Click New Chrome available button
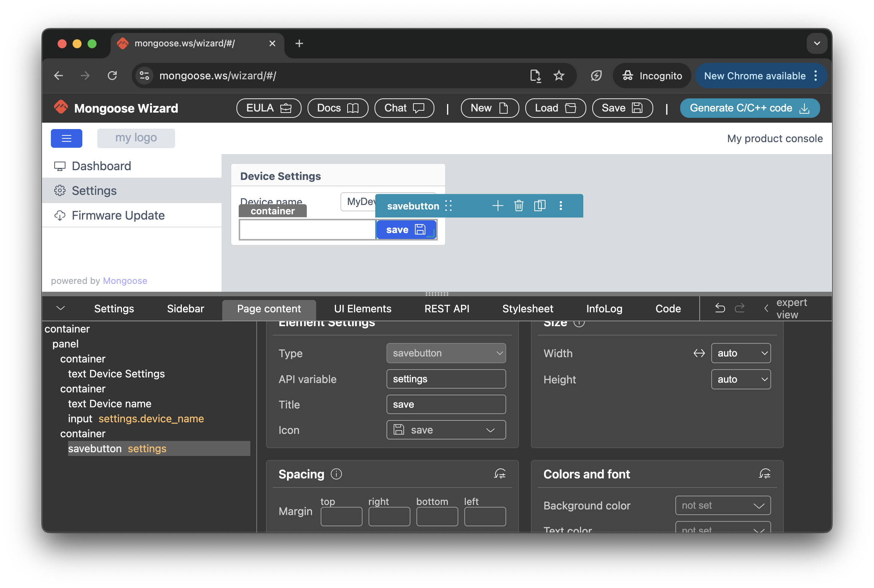Image resolution: width=874 pixels, height=588 pixels. (754, 76)
